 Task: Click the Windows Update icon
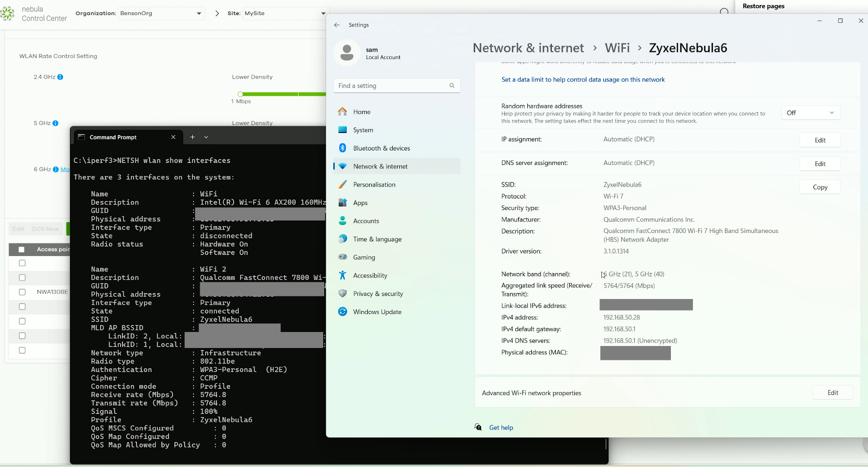coord(342,311)
